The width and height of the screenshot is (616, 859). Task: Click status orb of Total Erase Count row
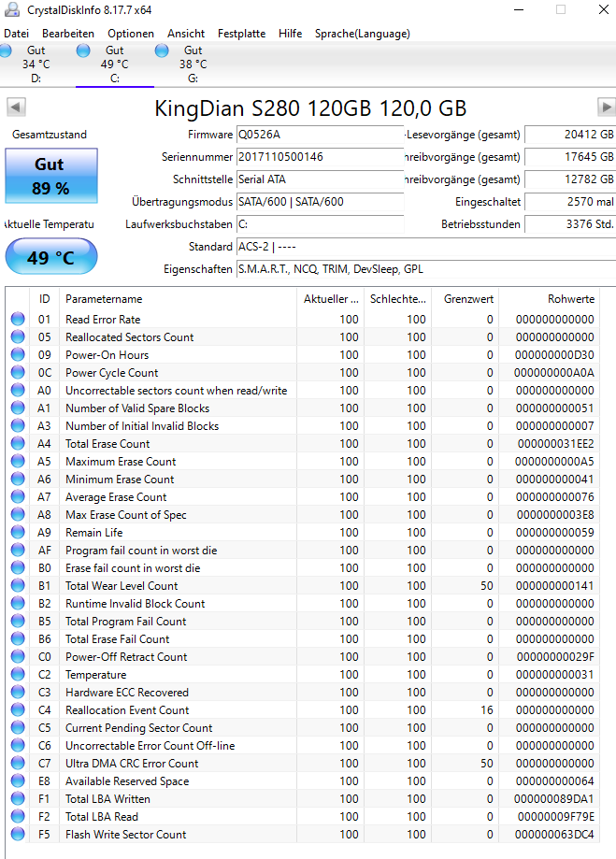tap(18, 443)
